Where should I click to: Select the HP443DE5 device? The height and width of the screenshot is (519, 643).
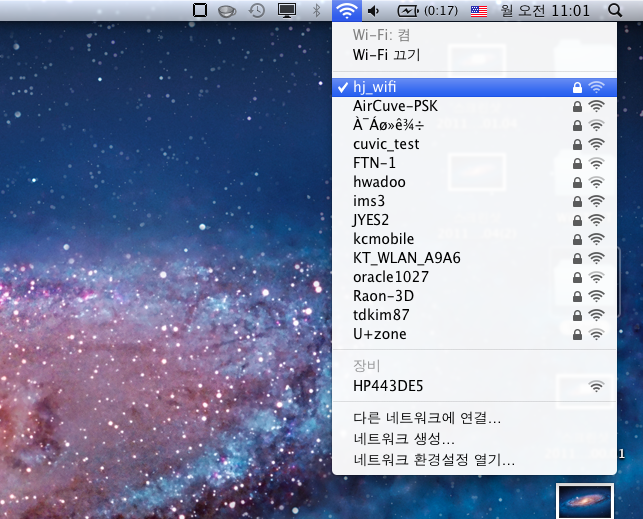click(474, 386)
